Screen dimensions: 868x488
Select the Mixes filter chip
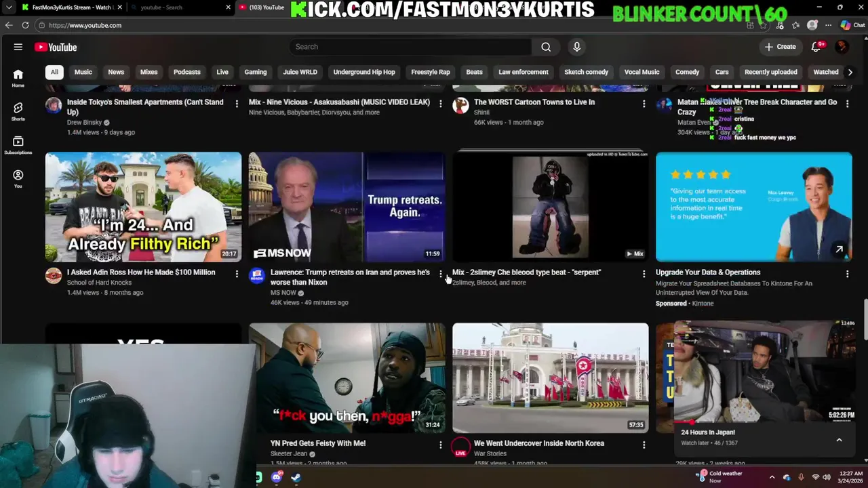(x=149, y=72)
